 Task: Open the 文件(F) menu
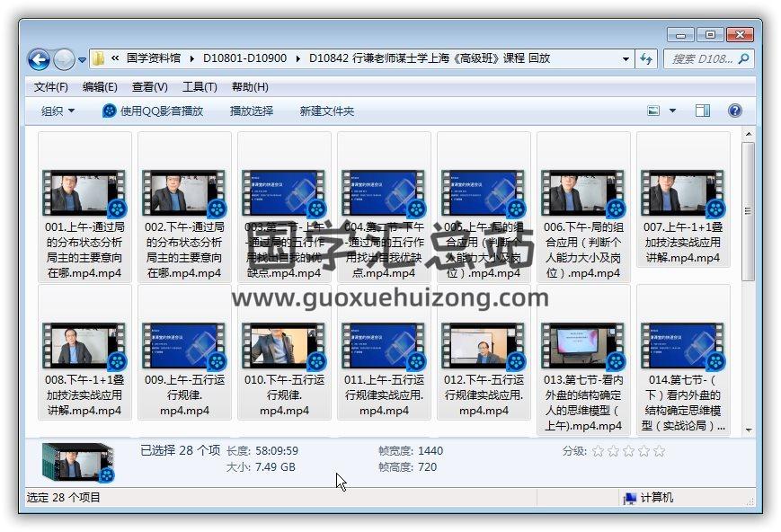coord(50,87)
